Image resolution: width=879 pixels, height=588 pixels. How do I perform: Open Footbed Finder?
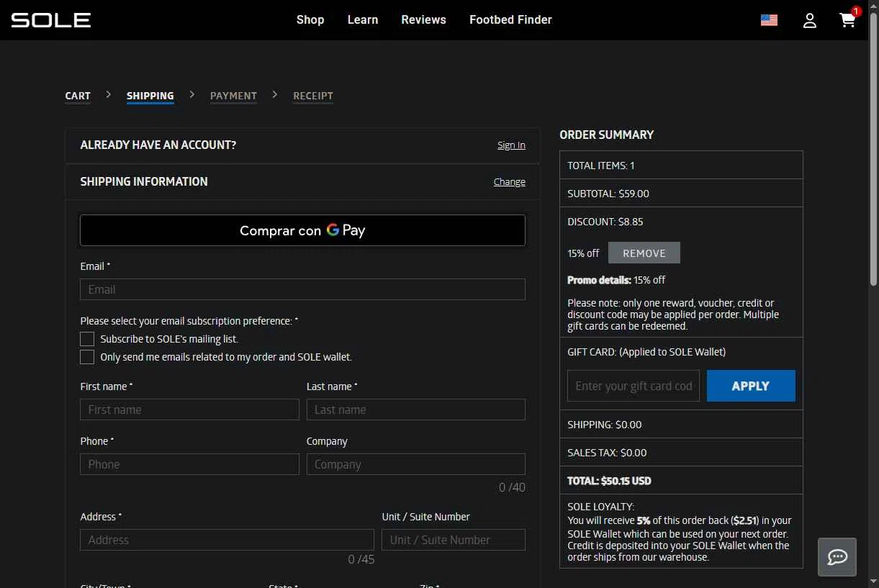[x=510, y=20]
